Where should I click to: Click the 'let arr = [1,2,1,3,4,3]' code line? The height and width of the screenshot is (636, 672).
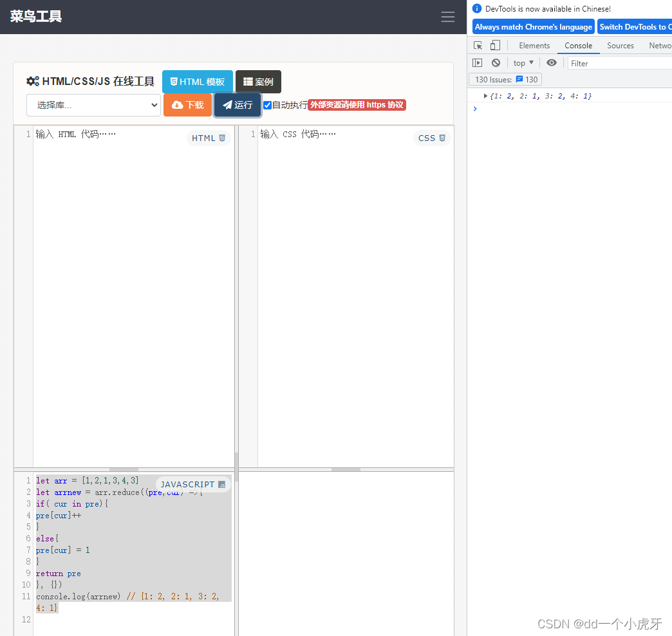(x=88, y=480)
